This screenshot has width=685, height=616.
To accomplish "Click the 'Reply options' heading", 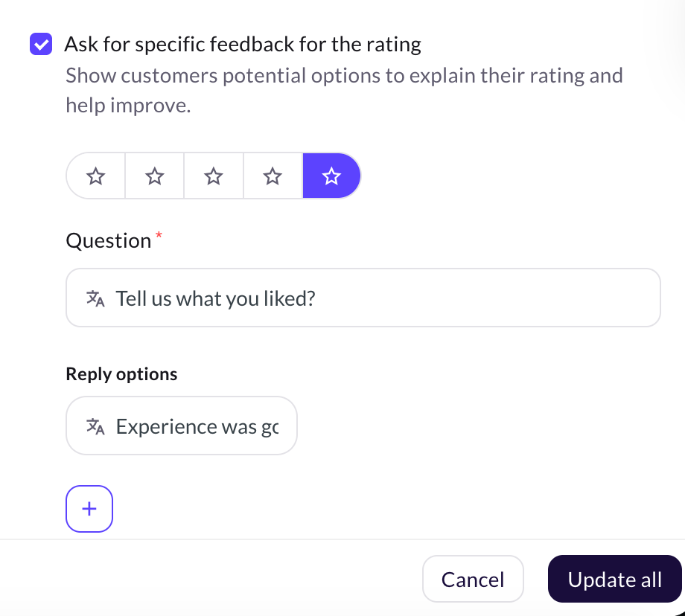I will (x=121, y=373).
